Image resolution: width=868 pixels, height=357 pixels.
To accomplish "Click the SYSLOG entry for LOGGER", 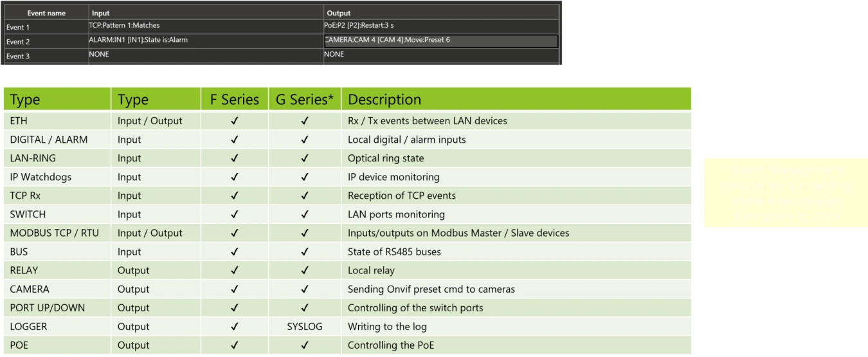I will click(305, 327).
